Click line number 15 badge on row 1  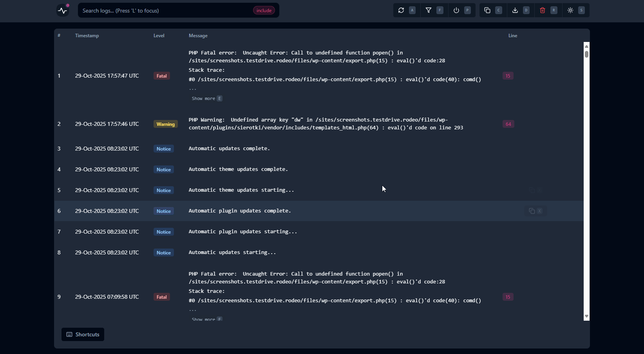pyautogui.click(x=508, y=76)
